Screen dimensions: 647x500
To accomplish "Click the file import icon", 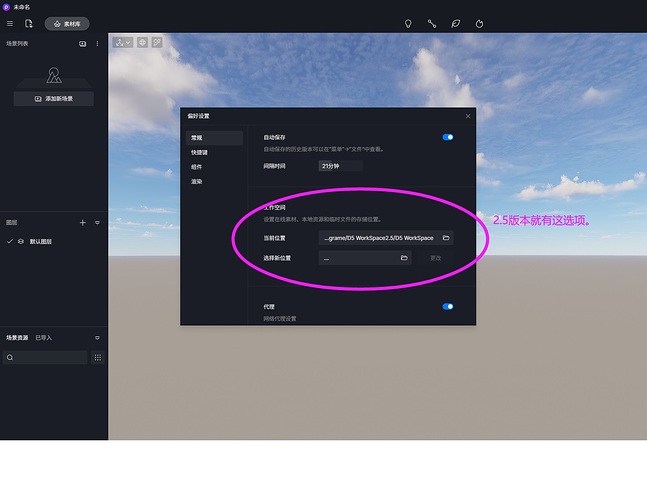I will tap(29, 23).
